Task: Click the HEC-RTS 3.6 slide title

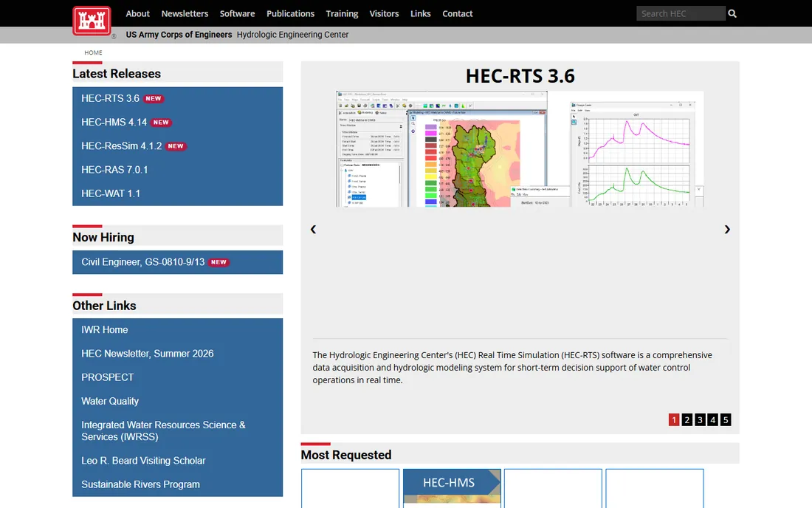Action: click(x=520, y=76)
